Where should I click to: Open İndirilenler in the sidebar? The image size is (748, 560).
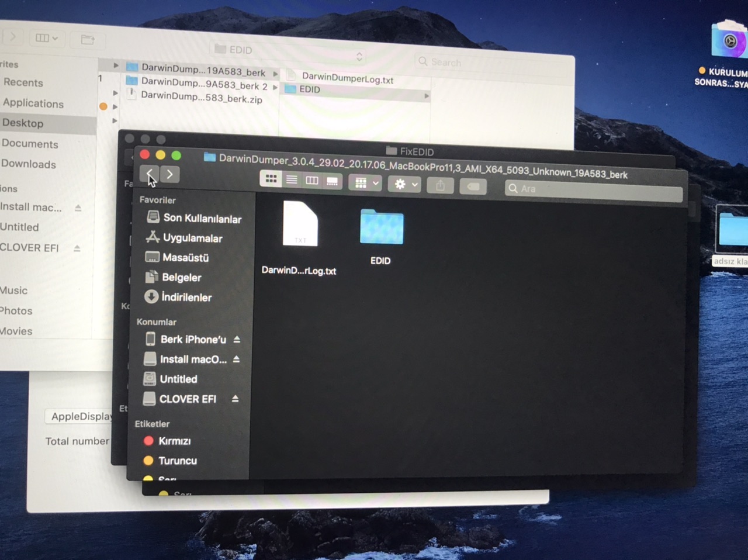point(186,297)
